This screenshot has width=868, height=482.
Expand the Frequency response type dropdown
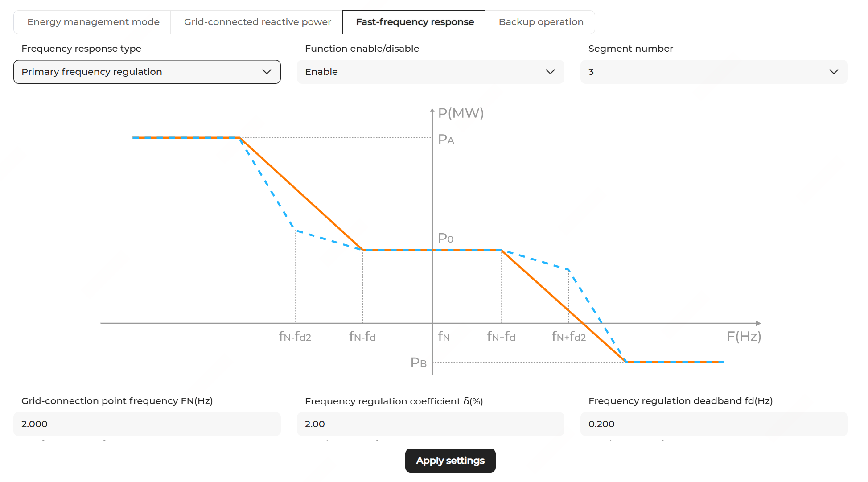click(147, 72)
